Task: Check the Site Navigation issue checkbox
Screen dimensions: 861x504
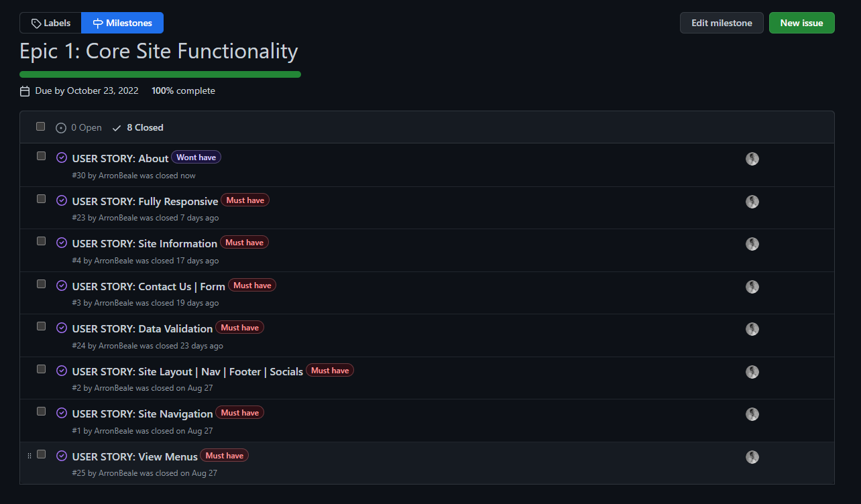Action: click(x=41, y=412)
